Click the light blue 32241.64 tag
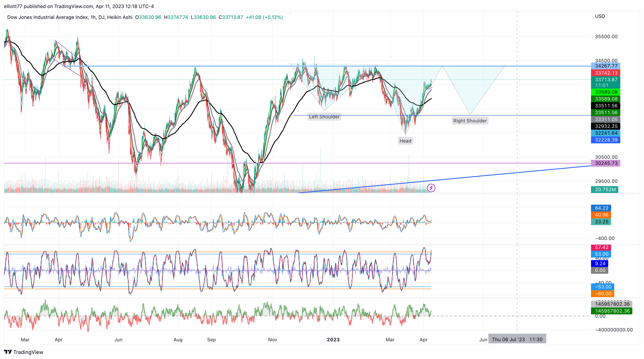644x359 pixels. pos(605,133)
